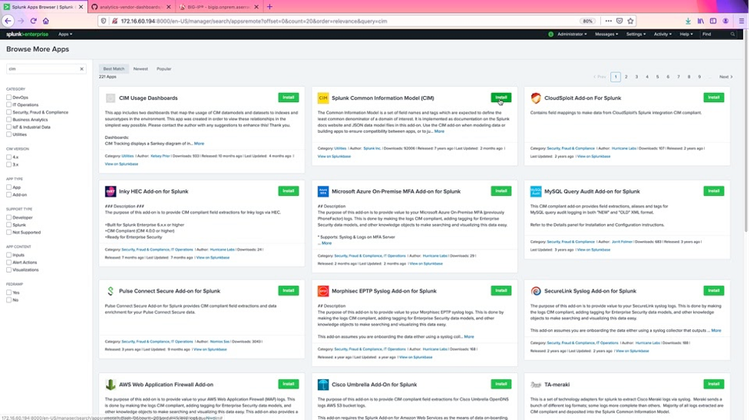Check the Business Analytics filter
This screenshot has width=750, height=420.
(x=9, y=120)
